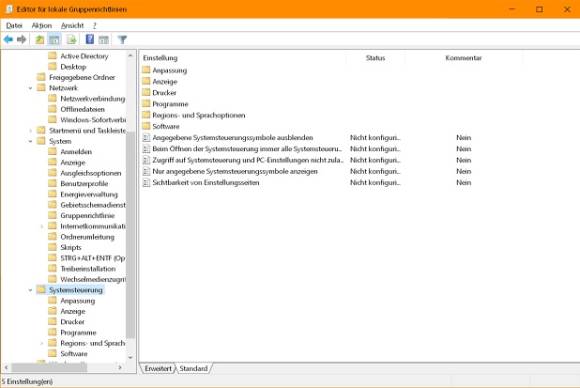
Task: Select 'Beim Öffnen der Systemsteuerung immer alle' policy
Action: click(x=247, y=149)
